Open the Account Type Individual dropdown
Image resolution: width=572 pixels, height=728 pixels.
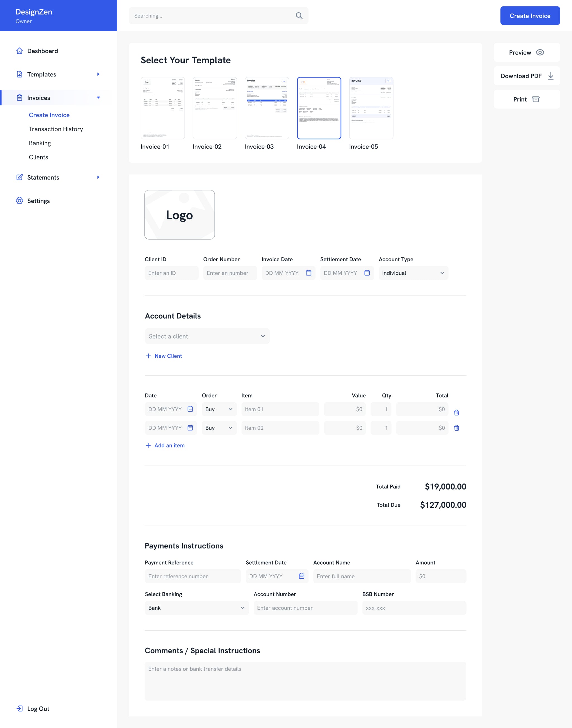(x=413, y=273)
